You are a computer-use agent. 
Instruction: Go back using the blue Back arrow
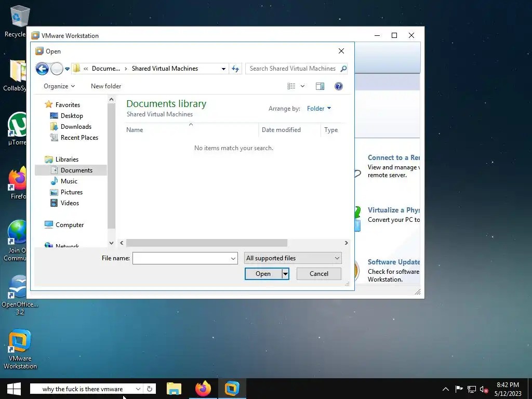point(42,69)
